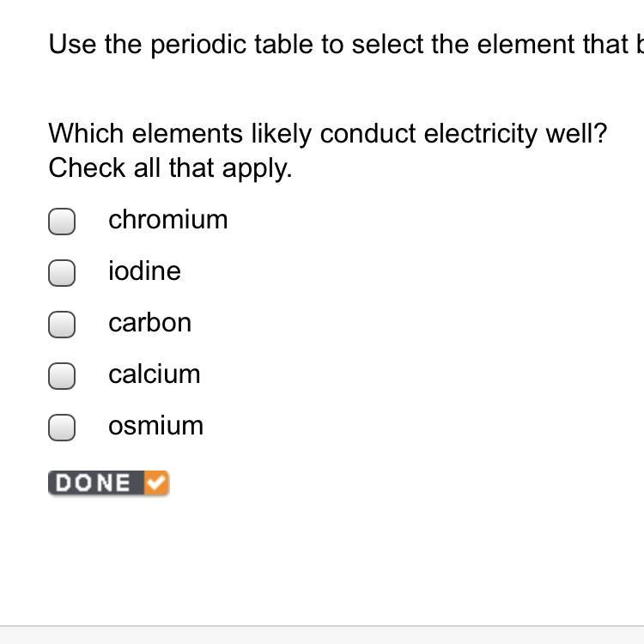
Task: Select the calcium checkbox
Action: pos(62,376)
